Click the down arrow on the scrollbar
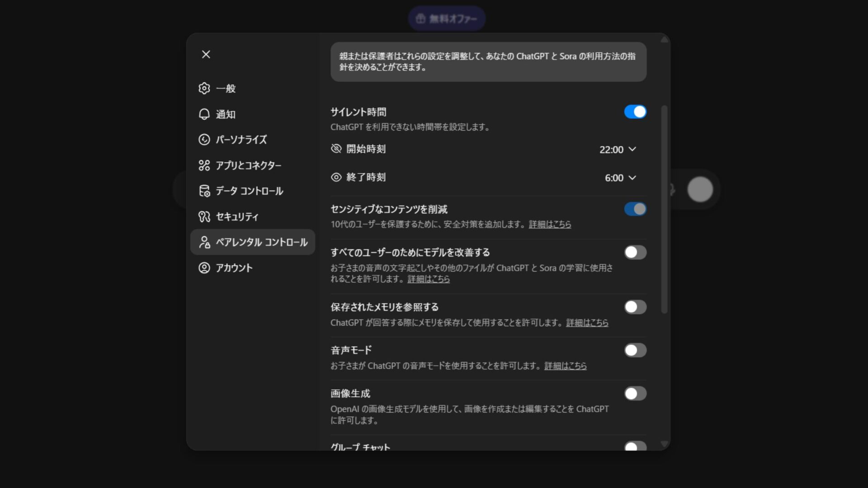Viewport: 868px width, 488px height. [x=664, y=443]
